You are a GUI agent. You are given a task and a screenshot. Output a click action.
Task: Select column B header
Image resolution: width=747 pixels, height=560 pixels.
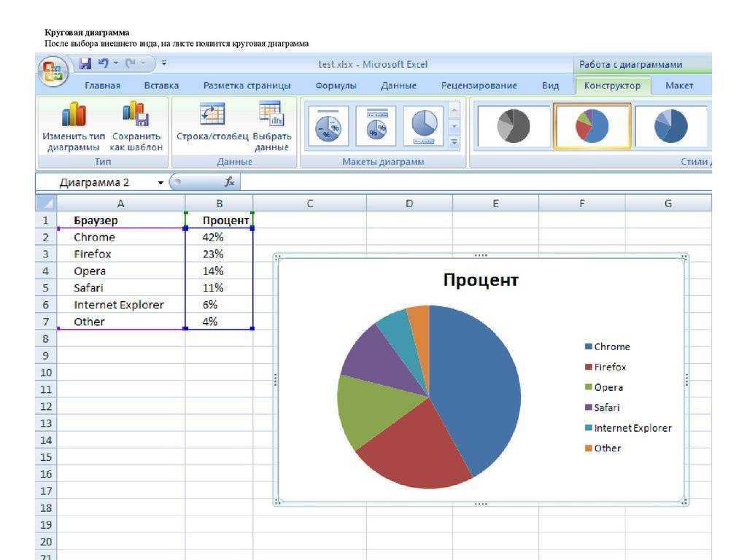219,203
